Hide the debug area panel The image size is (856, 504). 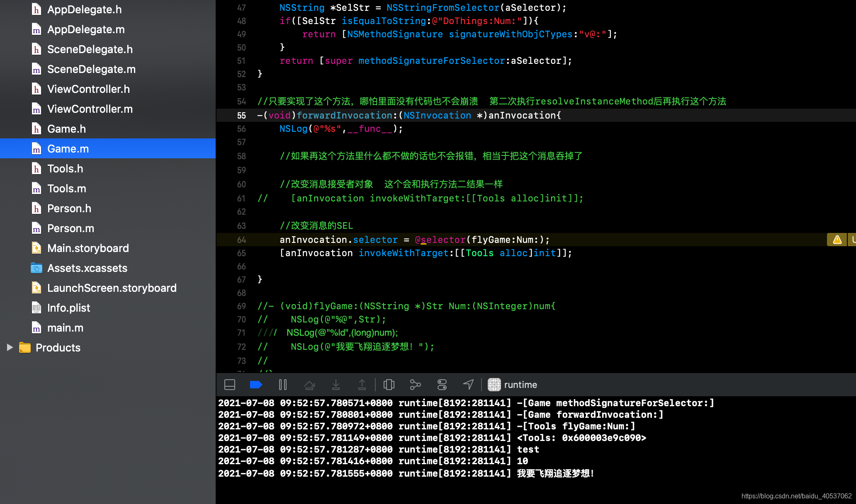point(230,385)
